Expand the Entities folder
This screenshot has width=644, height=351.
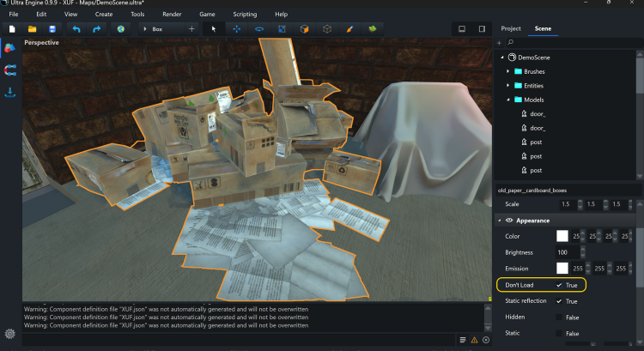point(508,86)
